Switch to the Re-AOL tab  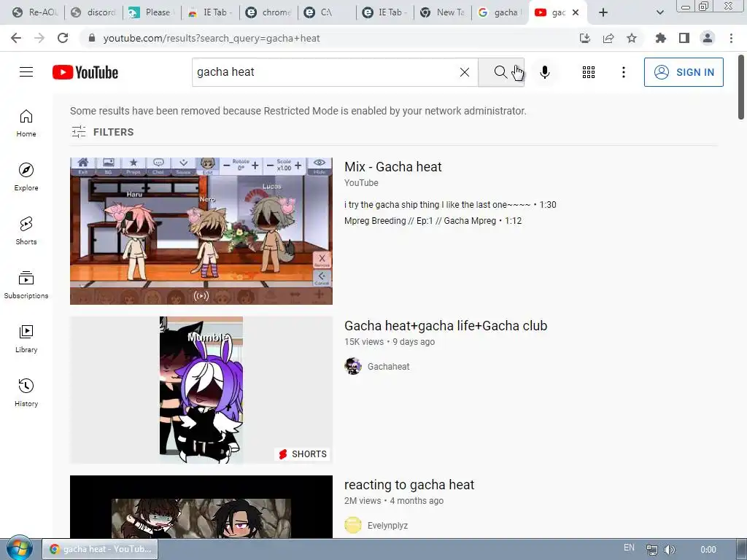click(35, 12)
